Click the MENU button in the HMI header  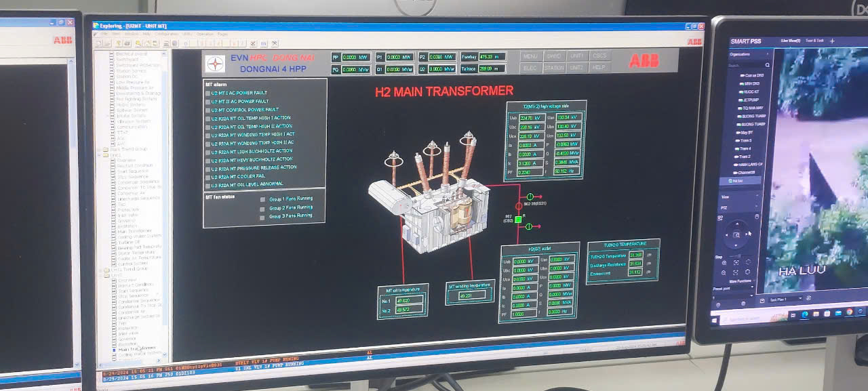click(x=530, y=56)
